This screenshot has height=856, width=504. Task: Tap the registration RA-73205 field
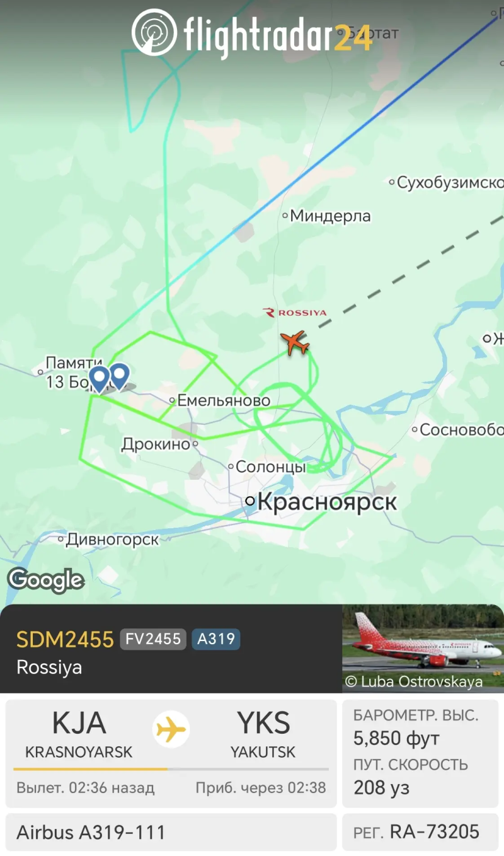[420, 832]
